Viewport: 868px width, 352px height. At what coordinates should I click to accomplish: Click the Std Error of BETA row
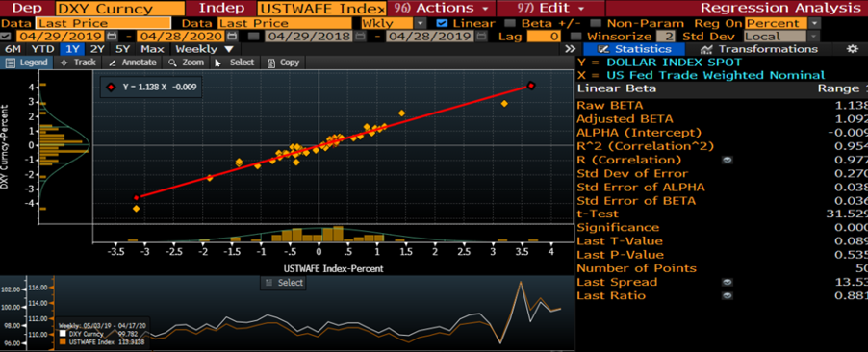point(722,200)
